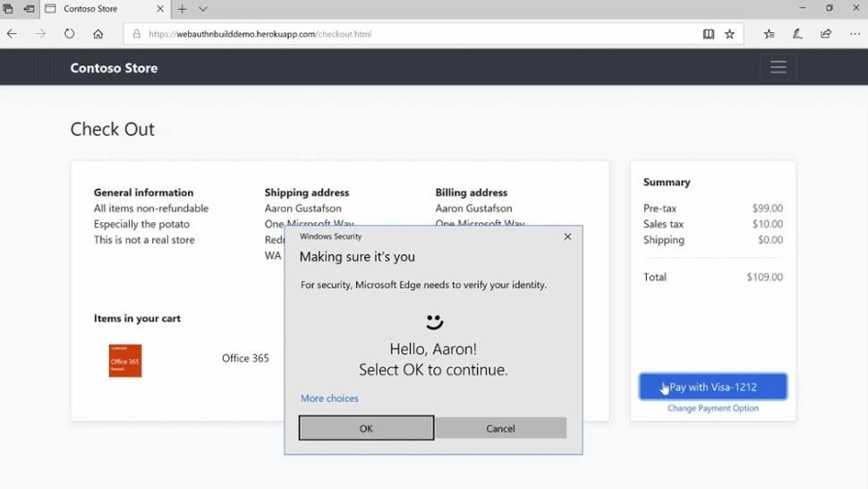868x489 pixels.
Task: Share this page using share icon
Action: [x=826, y=34]
